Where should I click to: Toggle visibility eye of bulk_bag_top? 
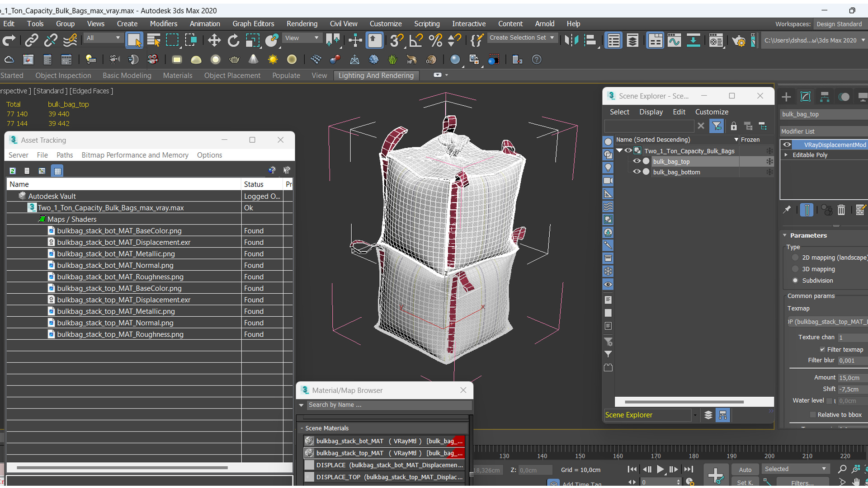pyautogui.click(x=637, y=161)
